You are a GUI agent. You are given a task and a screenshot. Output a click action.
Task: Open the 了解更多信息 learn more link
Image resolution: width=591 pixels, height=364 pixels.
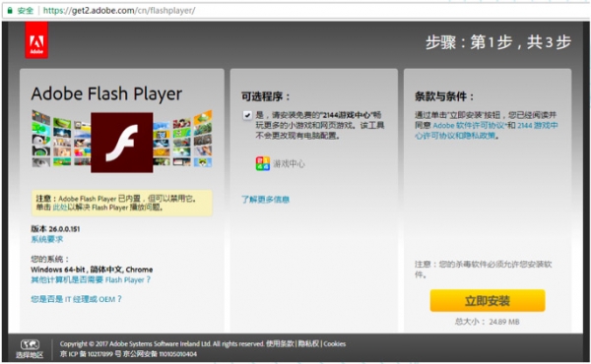coord(265,200)
